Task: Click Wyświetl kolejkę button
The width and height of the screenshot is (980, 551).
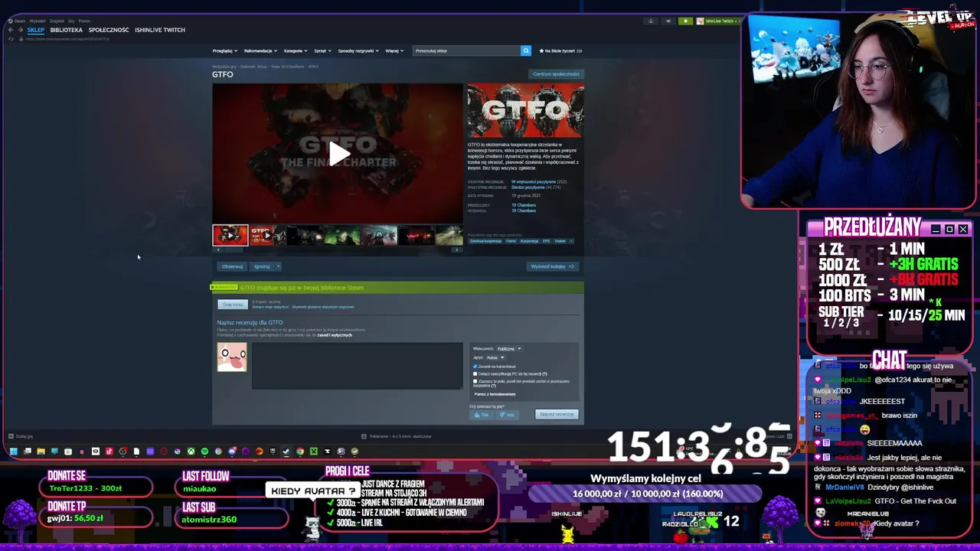Action: (553, 266)
